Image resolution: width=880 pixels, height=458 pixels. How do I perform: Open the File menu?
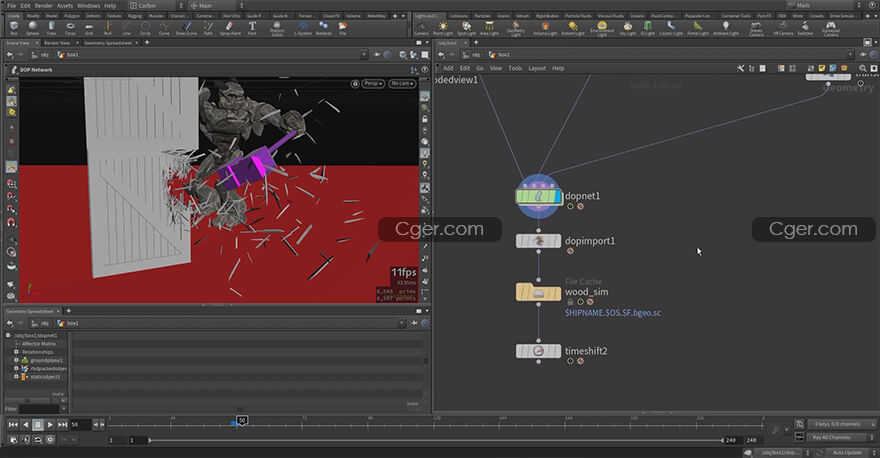tap(11, 6)
